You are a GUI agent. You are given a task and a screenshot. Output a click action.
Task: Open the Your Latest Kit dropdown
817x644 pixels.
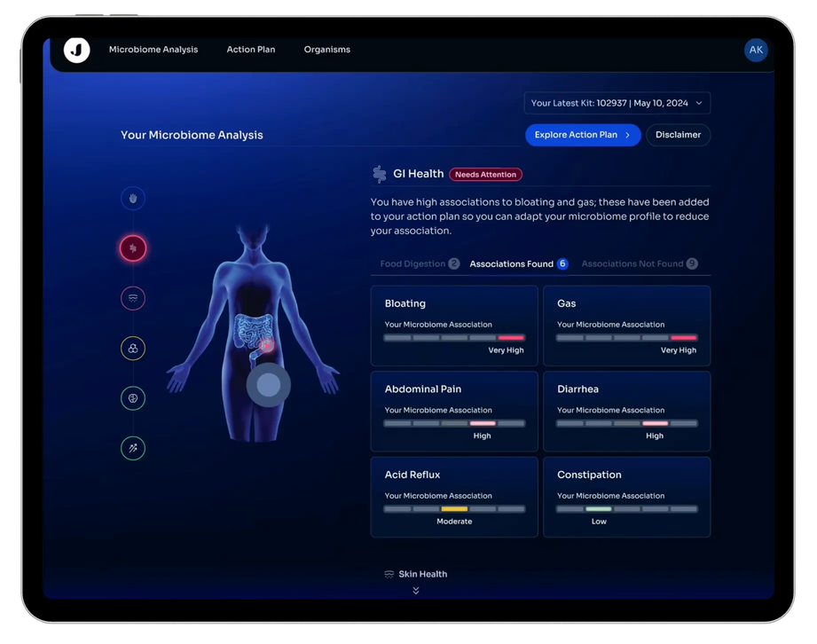(x=617, y=104)
